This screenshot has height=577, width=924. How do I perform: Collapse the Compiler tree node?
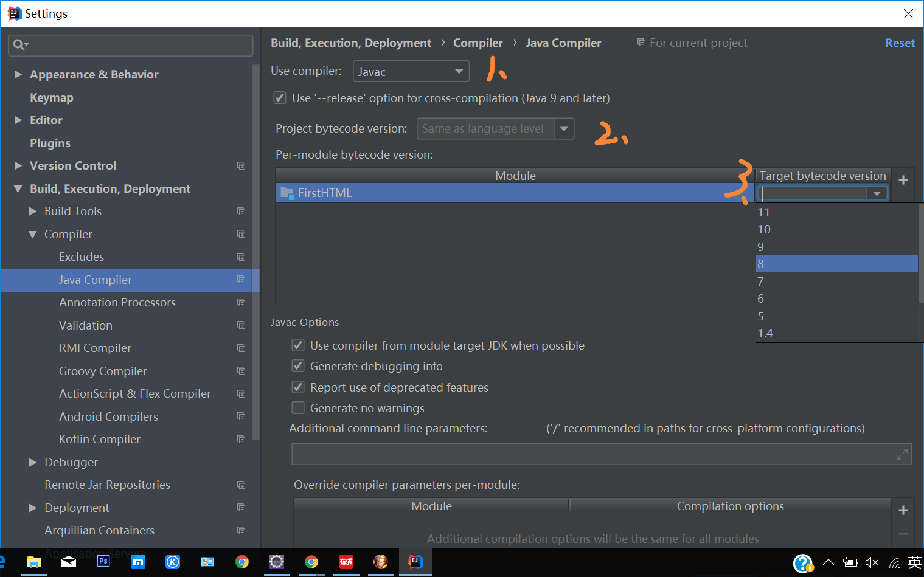pyautogui.click(x=33, y=234)
